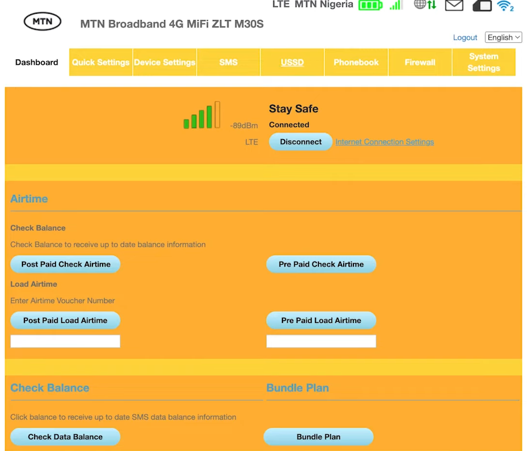Open the English language dropdown
527x451 pixels.
pos(503,37)
